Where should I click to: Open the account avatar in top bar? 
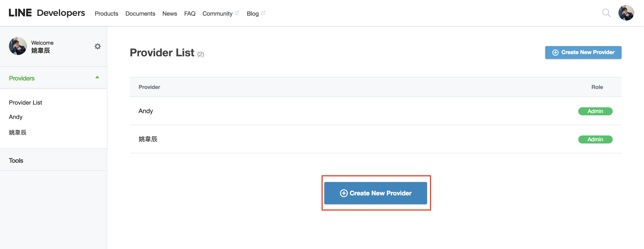point(626,13)
